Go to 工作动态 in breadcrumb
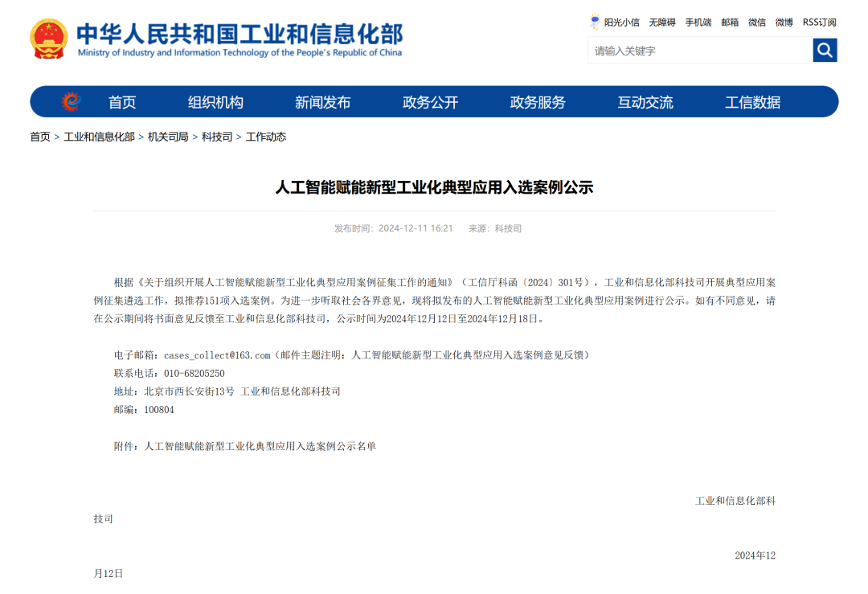The height and width of the screenshot is (594, 868). 266,137
